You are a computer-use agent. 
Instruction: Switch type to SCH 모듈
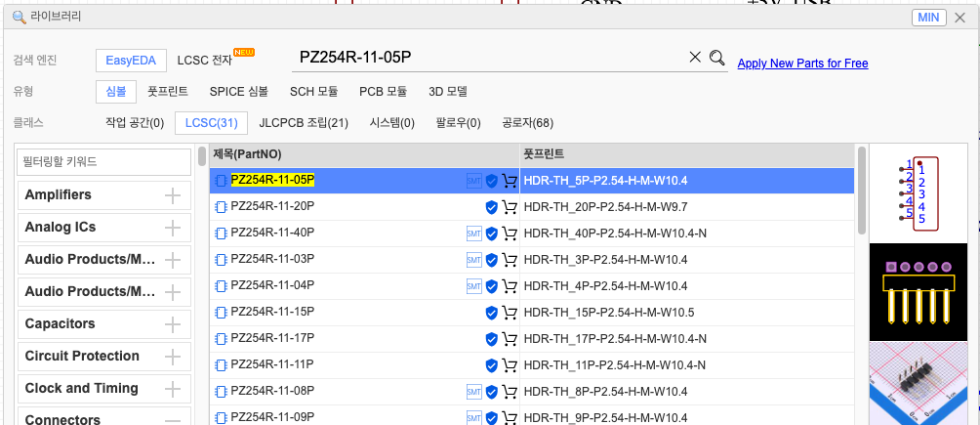[313, 92]
